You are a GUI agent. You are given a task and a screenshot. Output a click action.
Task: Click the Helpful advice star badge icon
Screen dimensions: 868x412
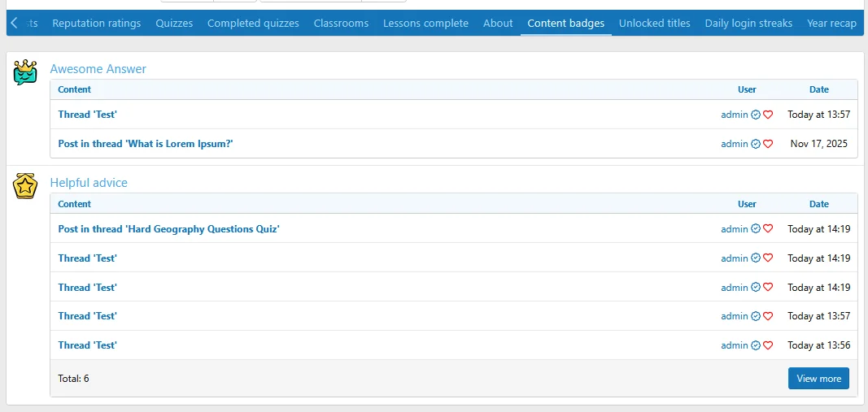[x=25, y=186]
